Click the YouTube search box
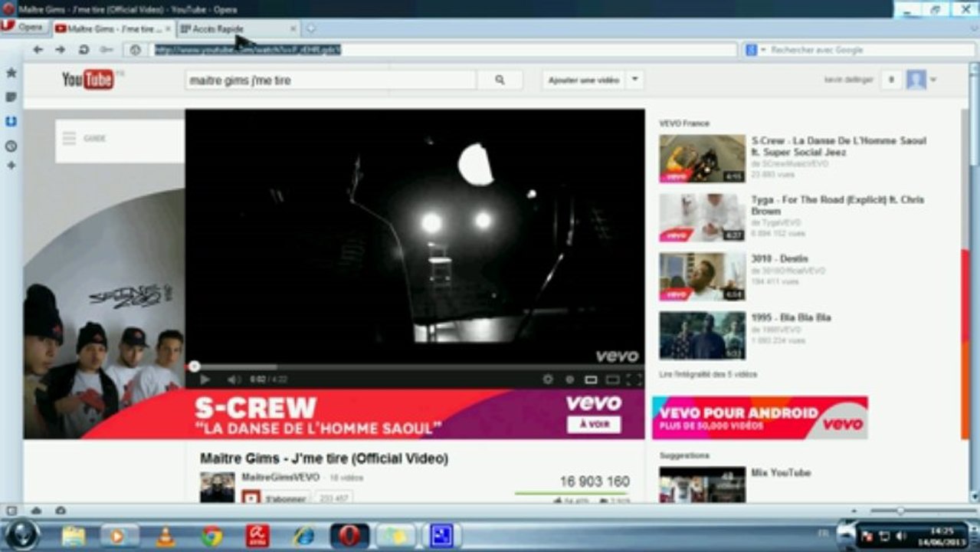This screenshot has height=552, width=980. pos(331,80)
